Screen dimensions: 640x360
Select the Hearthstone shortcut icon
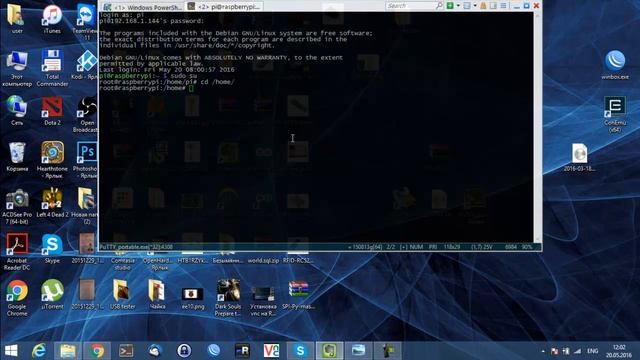[x=52, y=160]
